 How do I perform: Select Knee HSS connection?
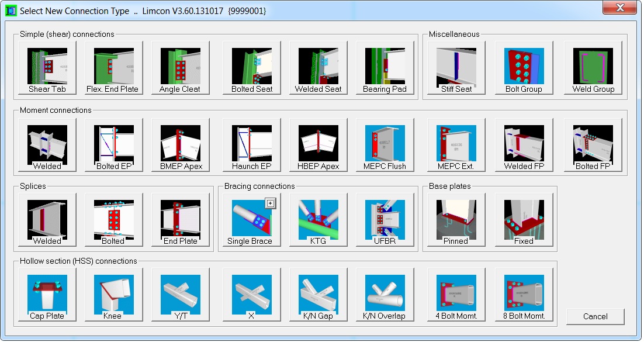[114, 295]
